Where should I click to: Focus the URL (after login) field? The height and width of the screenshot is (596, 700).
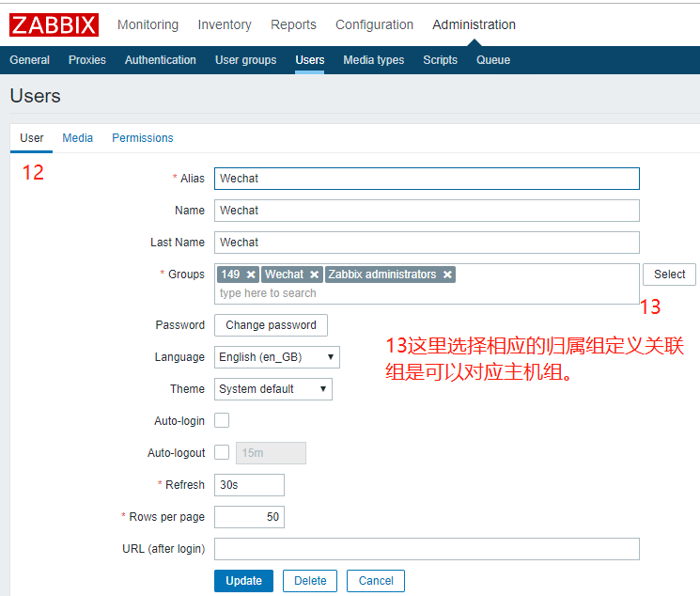point(427,549)
